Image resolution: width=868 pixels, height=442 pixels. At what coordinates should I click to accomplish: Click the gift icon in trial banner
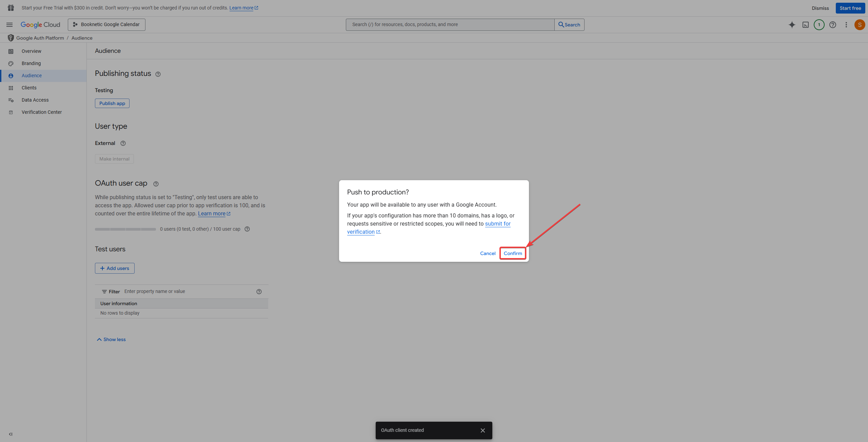[11, 8]
